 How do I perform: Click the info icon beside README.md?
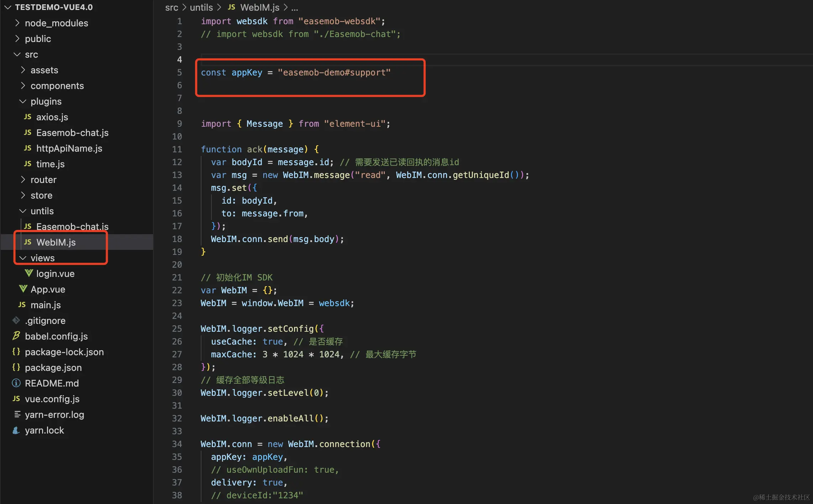click(16, 383)
